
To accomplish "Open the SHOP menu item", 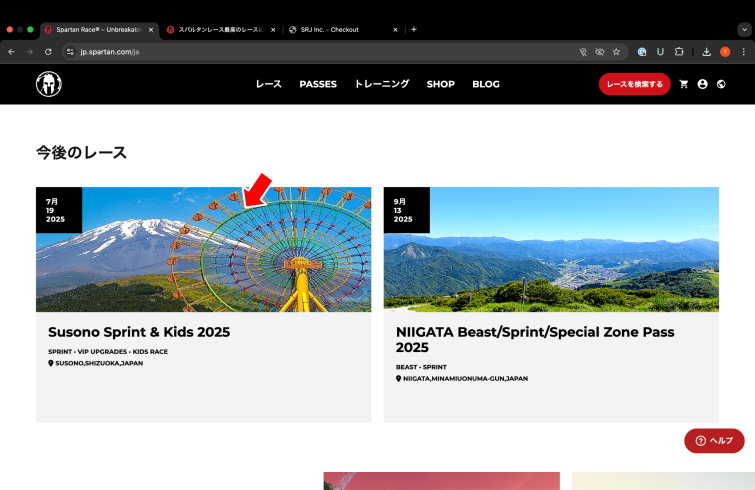I will pyautogui.click(x=441, y=84).
